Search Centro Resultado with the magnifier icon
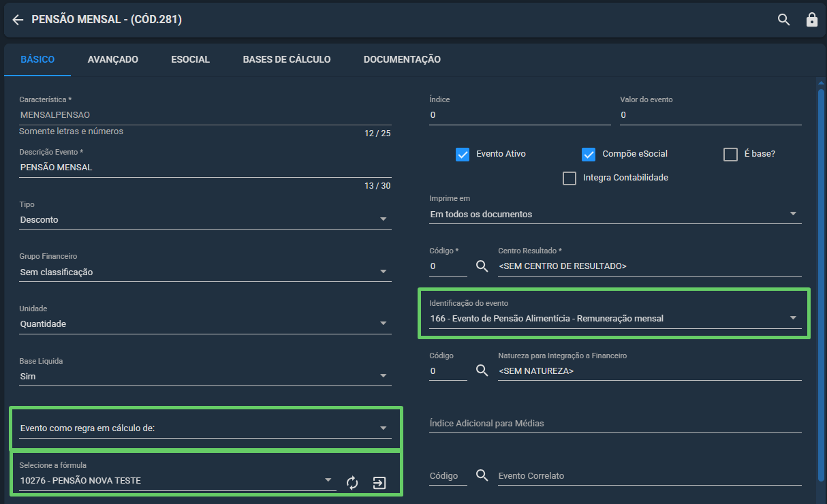 pos(482,266)
